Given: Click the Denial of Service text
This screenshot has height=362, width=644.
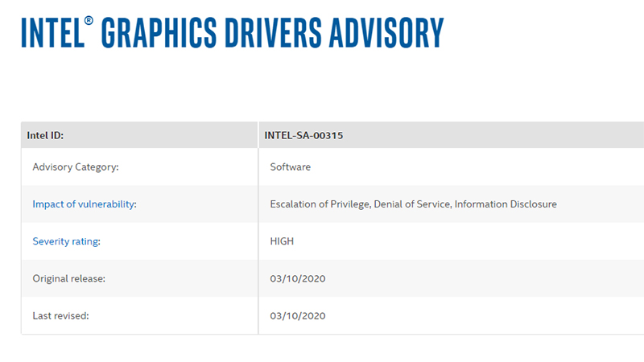Looking at the screenshot, I should click(x=411, y=204).
